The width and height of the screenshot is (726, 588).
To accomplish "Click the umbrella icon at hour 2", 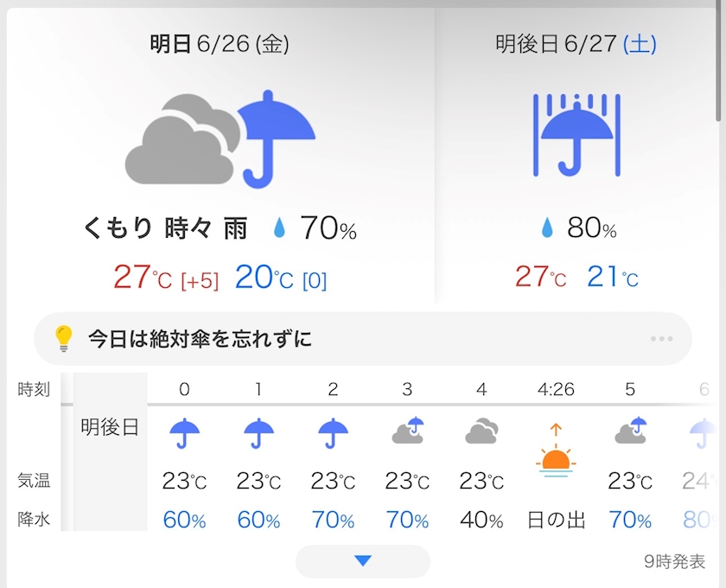I will (333, 433).
